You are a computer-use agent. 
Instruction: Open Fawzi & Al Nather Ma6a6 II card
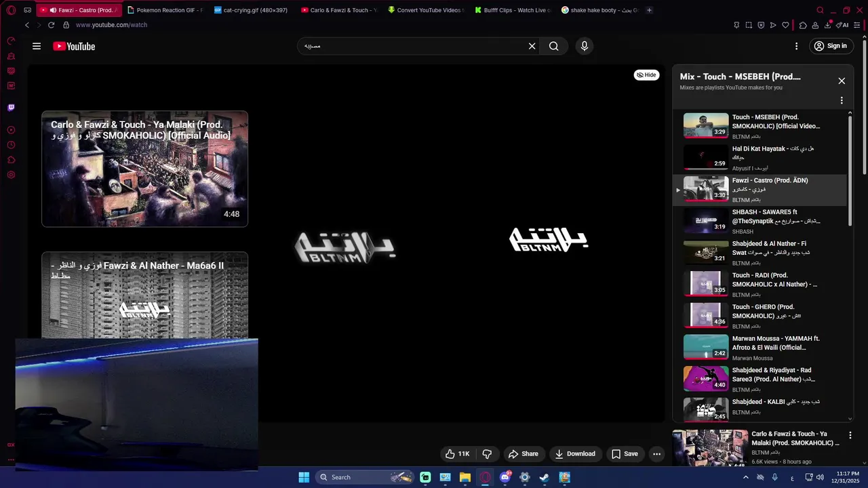(144, 295)
